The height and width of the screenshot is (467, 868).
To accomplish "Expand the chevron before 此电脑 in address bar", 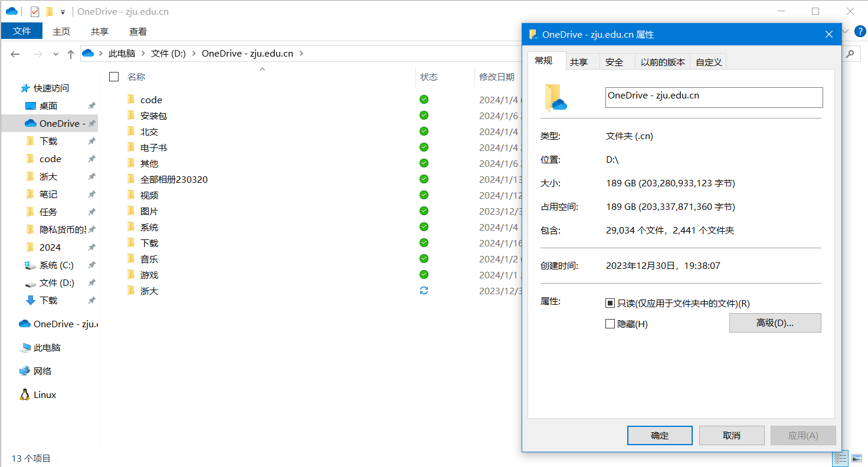I will 101,54.
